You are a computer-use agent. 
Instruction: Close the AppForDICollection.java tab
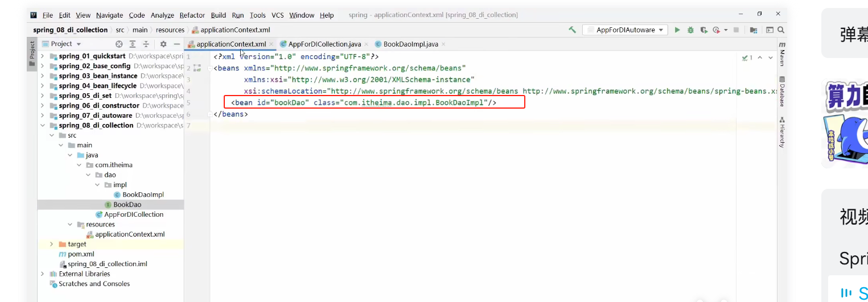[366, 44]
